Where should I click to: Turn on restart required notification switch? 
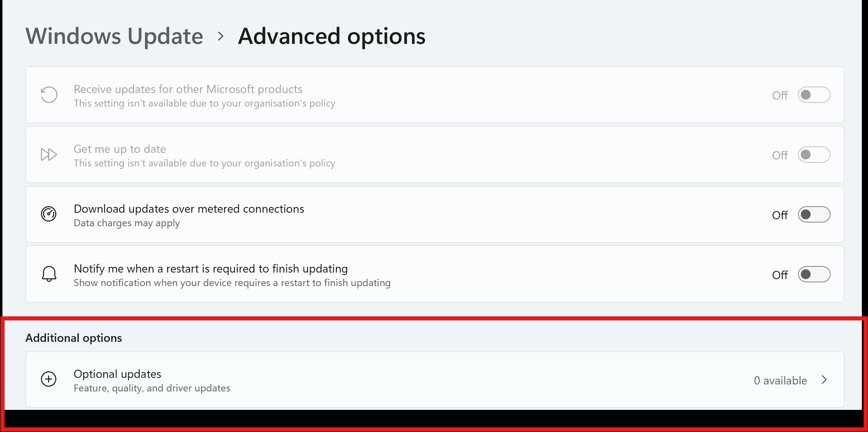click(814, 274)
